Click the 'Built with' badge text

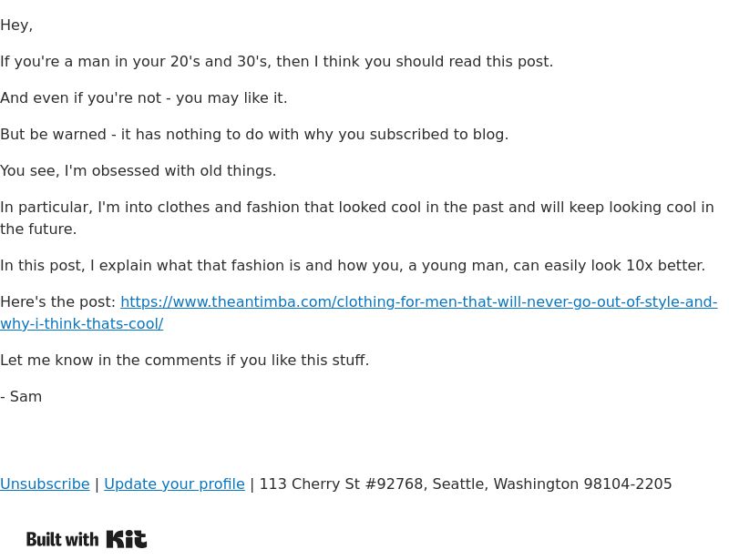pyautogui.click(x=62, y=540)
